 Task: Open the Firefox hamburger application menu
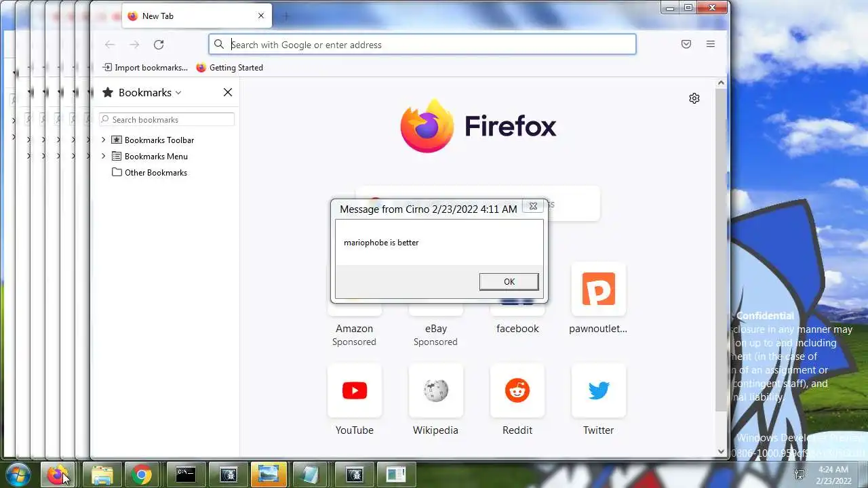[711, 44]
